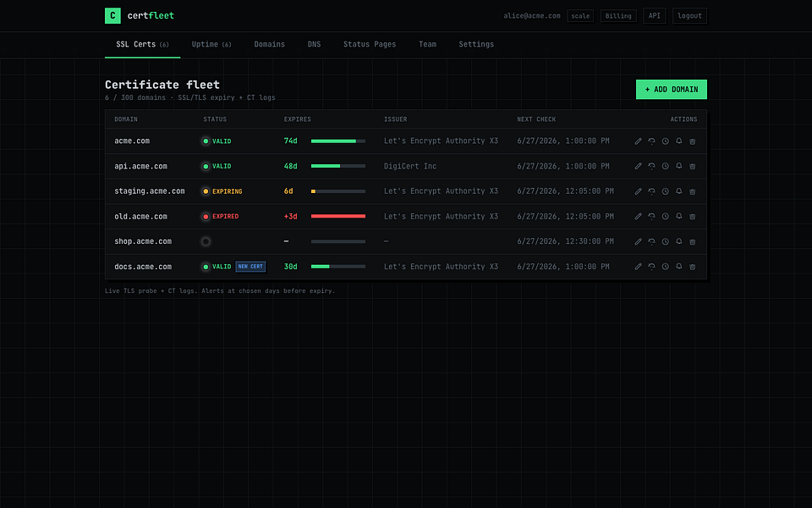Switch to the Uptime tab
This screenshot has width=812, height=508.
click(211, 45)
